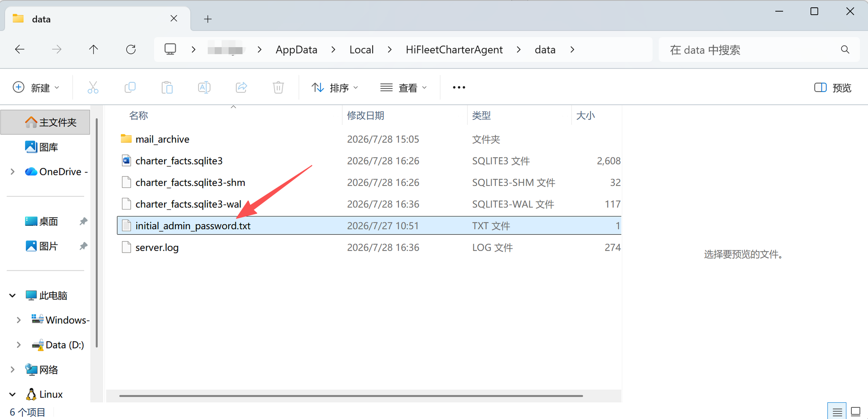868x419 pixels.
Task: Paste from clipboard icon
Action: 167,87
